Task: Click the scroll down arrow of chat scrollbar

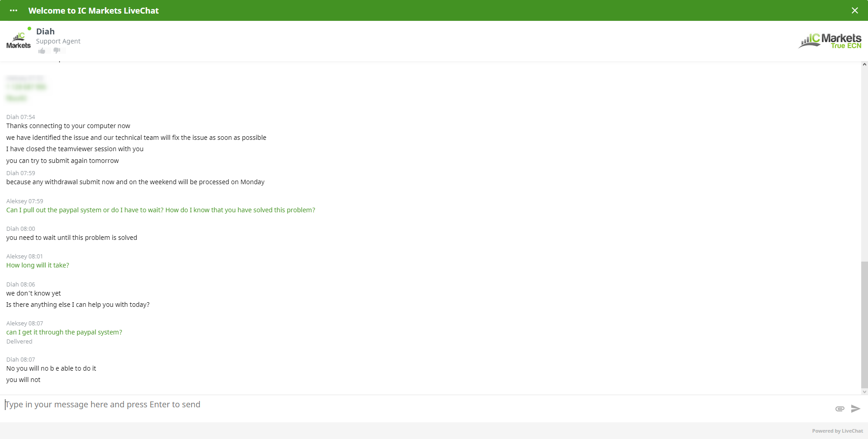Action: pyautogui.click(x=864, y=392)
